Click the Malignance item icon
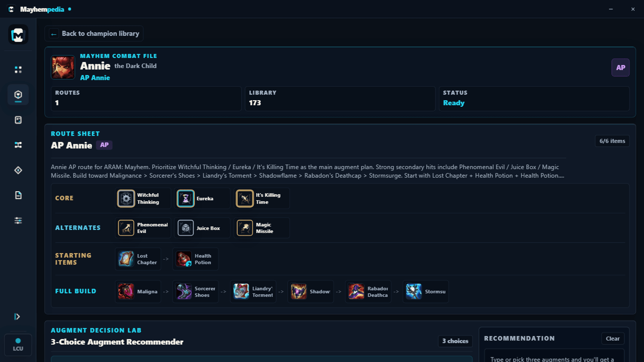The height and width of the screenshot is (362, 644). pos(126,291)
